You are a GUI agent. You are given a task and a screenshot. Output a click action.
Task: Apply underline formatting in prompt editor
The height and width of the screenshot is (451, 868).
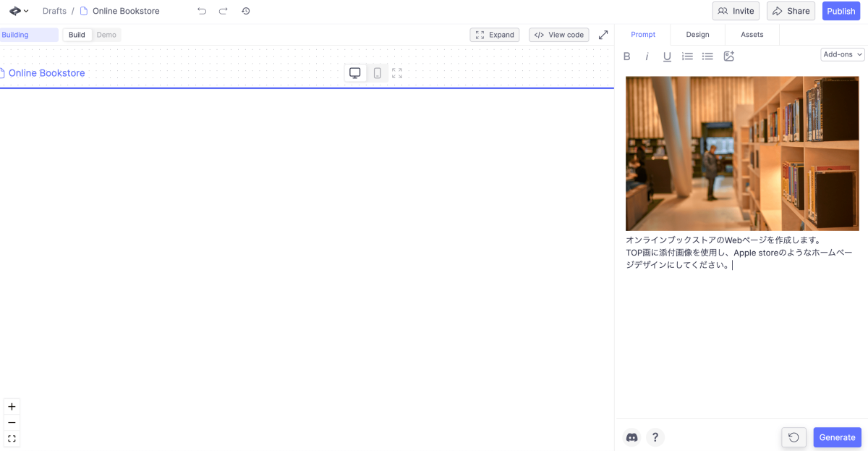667,56
